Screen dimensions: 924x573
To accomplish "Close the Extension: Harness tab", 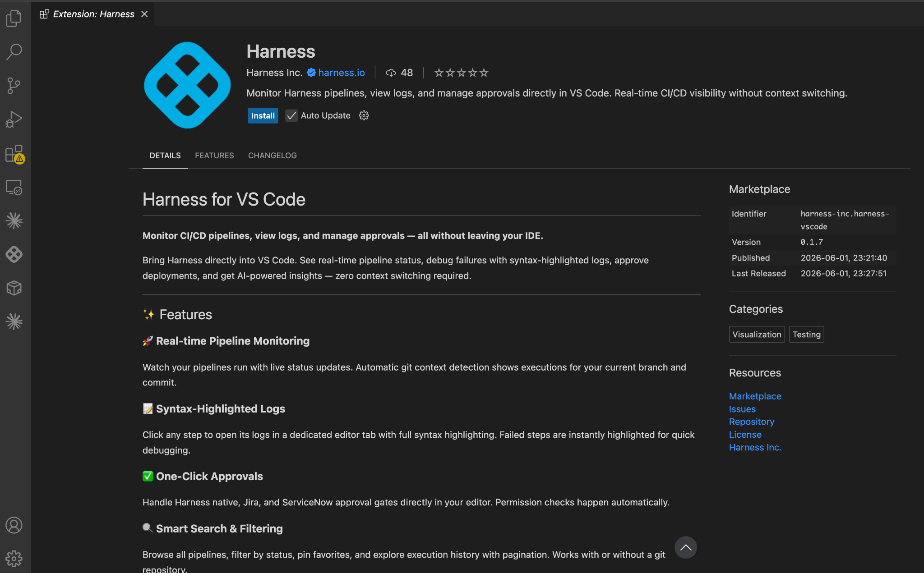I will pos(144,14).
